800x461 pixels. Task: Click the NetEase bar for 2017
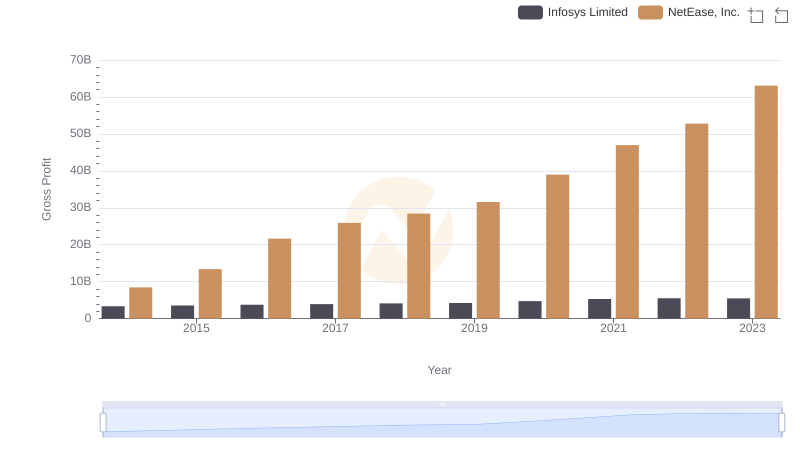(349, 270)
